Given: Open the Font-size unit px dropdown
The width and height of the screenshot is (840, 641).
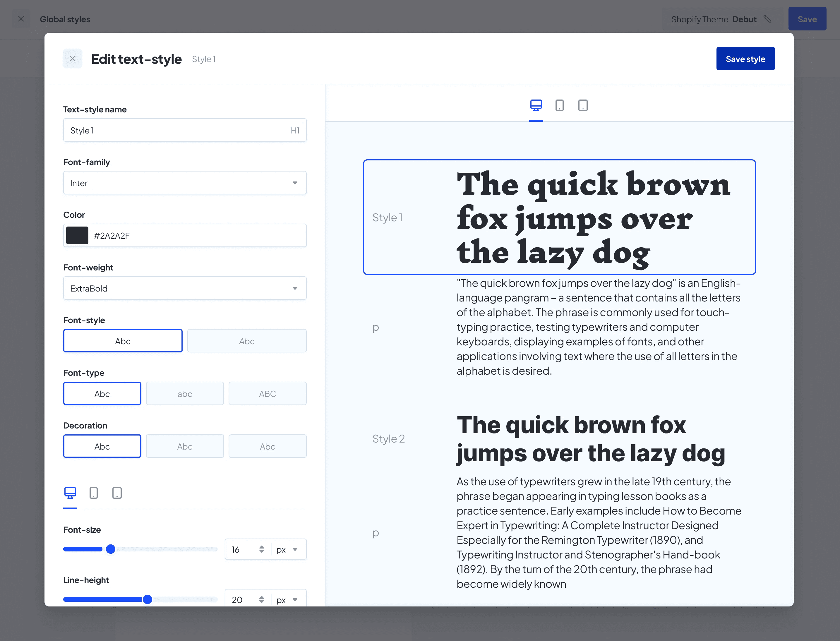Looking at the screenshot, I should pos(287,549).
